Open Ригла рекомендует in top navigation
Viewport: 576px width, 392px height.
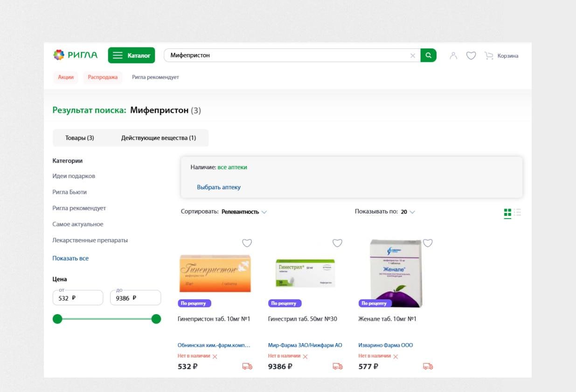coord(155,77)
